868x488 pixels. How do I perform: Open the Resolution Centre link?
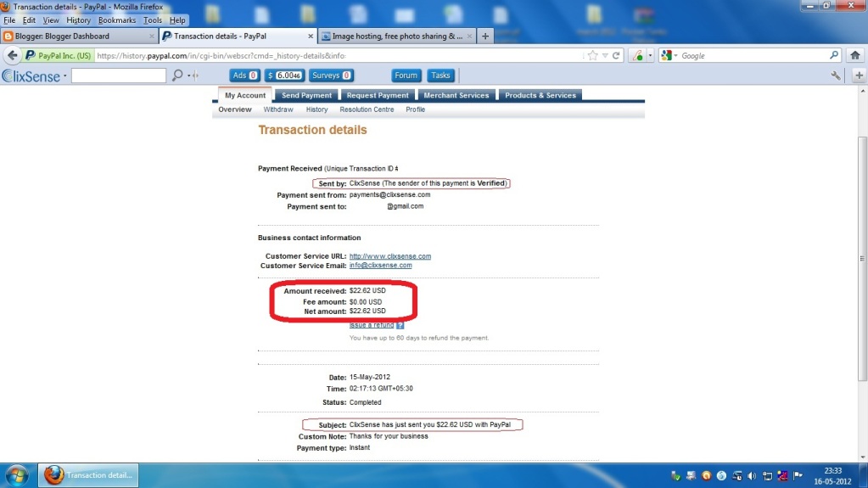tap(367, 109)
